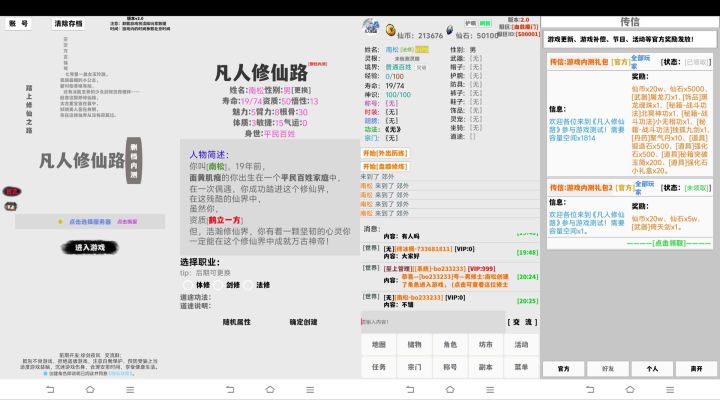Image resolution: width=720 pixels, height=400 pixels.
Task: Open the 账号 account button
Action: pos(18,23)
